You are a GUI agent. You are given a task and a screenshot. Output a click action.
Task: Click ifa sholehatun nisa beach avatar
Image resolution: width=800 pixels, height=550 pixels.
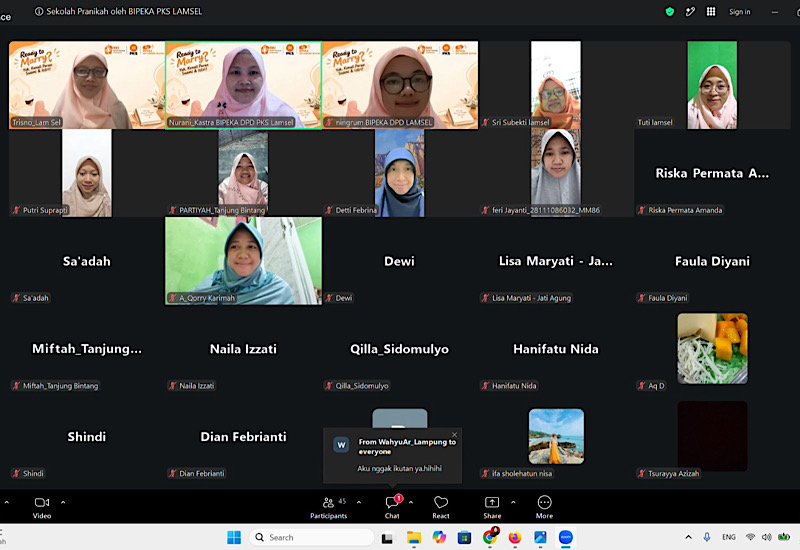point(556,436)
